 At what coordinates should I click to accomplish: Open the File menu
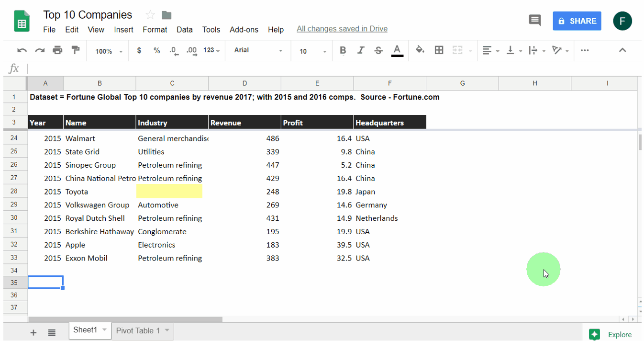(49, 30)
